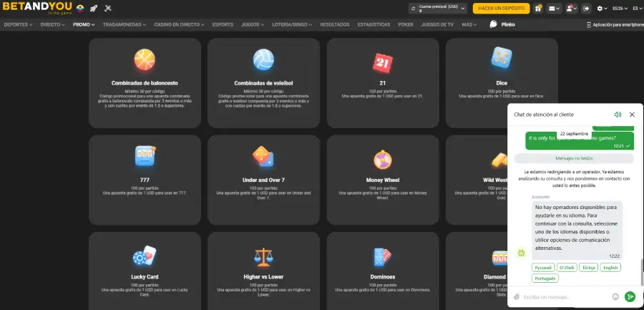644x310 pixels.
Task: Open the settings gear menu
Action: (602, 8)
